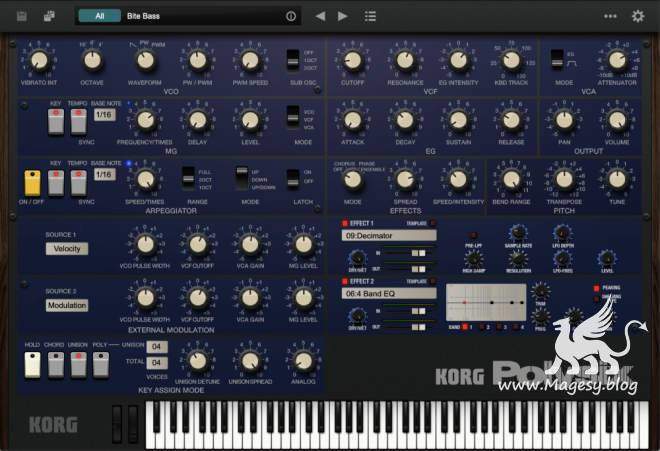Click the Effects Mode knob
Screen dimensions: 660x451
click(x=353, y=180)
